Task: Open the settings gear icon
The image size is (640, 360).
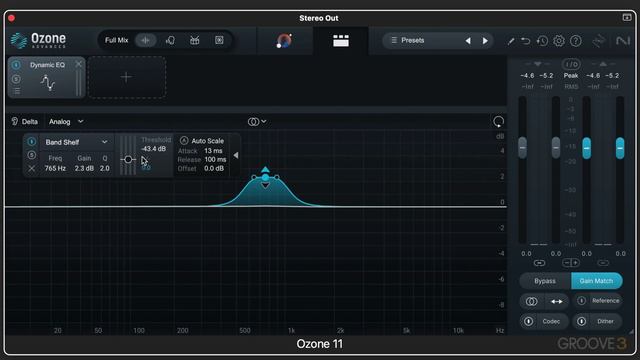Action: pyautogui.click(x=559, y=41)
